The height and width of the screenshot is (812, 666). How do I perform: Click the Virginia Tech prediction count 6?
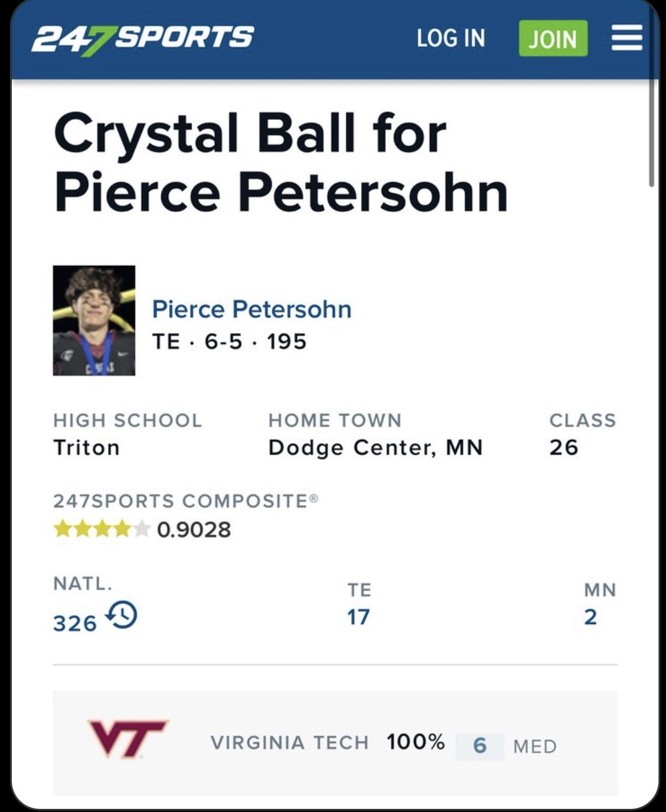tap(479, 745)
